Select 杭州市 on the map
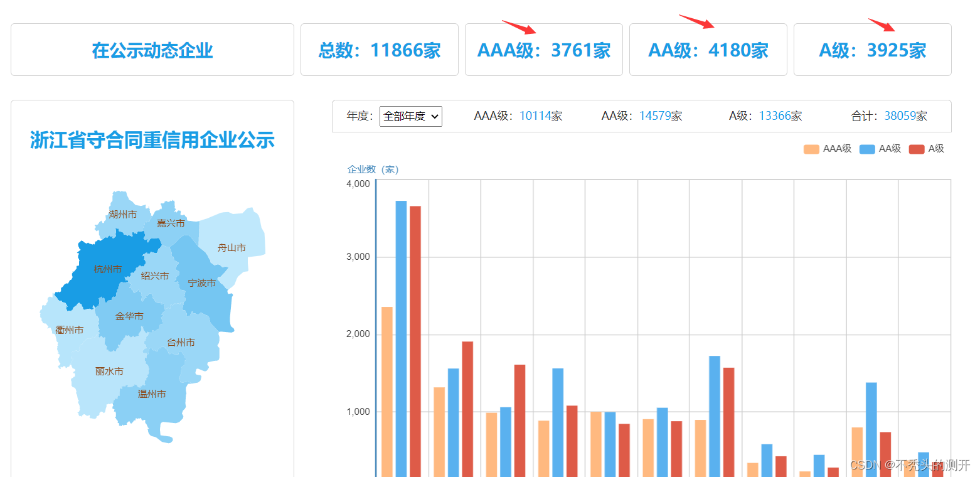The image size is (980, 477). click(107, 269)
